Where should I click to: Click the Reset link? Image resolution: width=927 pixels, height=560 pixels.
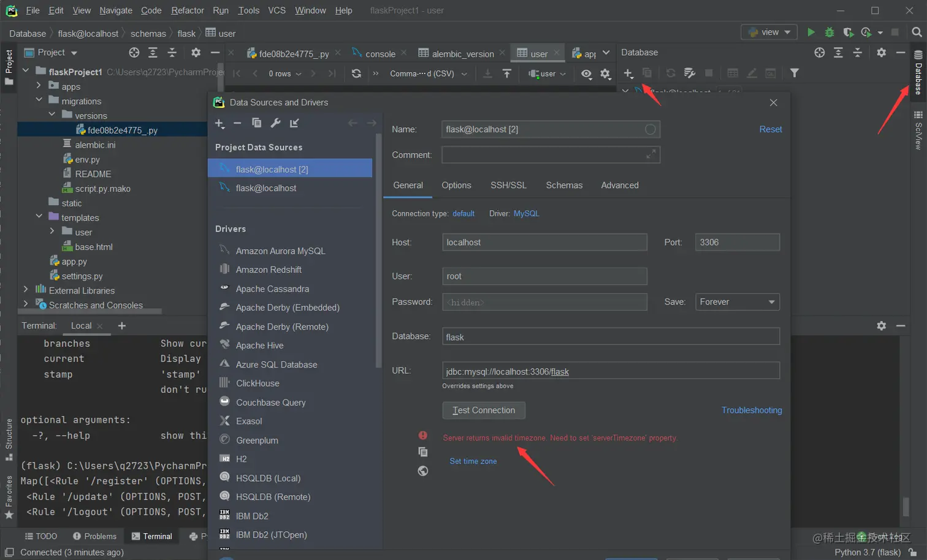771,129
